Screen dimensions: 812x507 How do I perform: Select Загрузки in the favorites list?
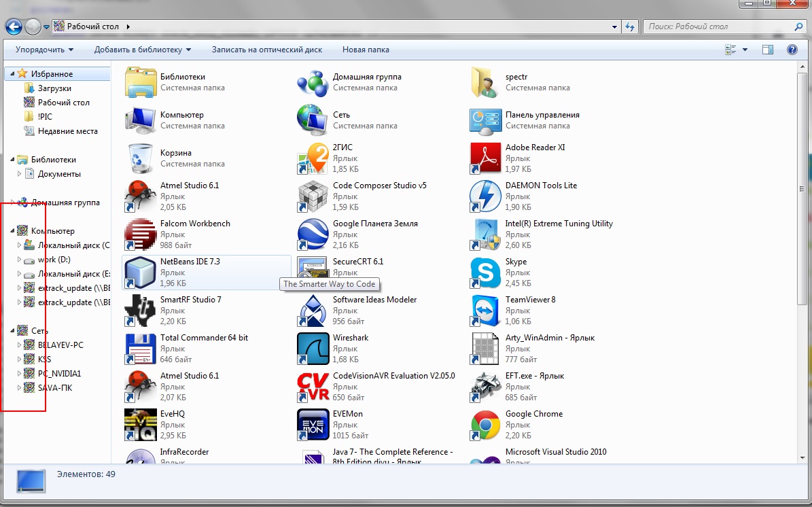click(x=54, y=88)
